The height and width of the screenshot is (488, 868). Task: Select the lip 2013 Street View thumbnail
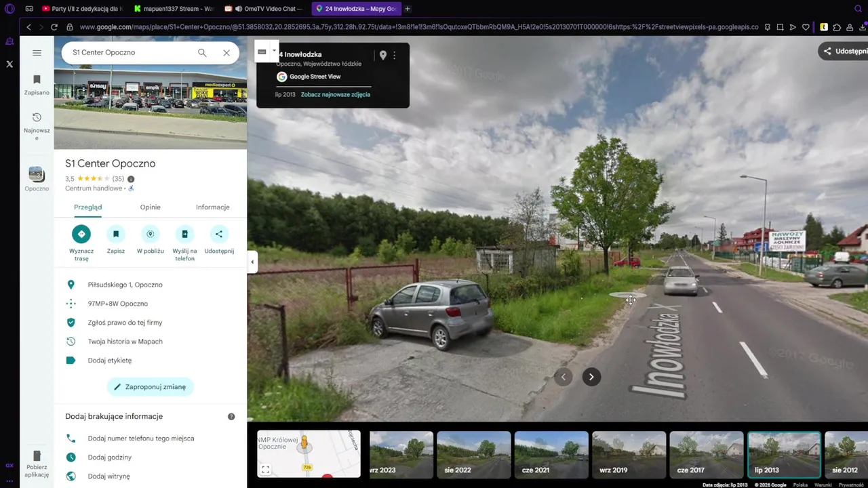pyautogui.click(x=784, y=454)
